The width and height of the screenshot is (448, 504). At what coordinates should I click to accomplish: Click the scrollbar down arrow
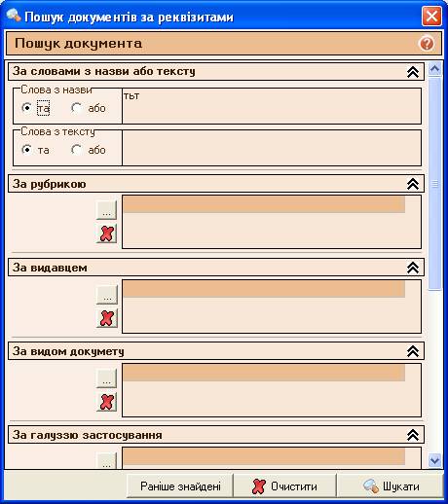coord(434,460)
